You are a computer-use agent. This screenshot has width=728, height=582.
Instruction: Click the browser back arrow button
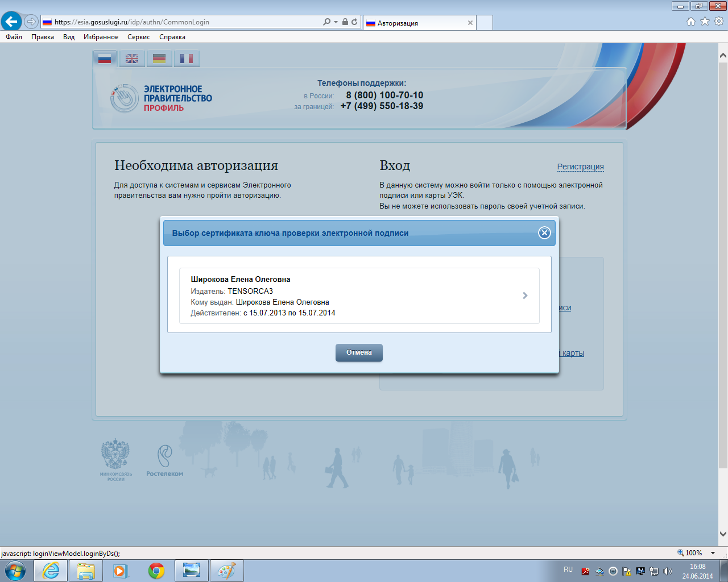pos(11,22)
